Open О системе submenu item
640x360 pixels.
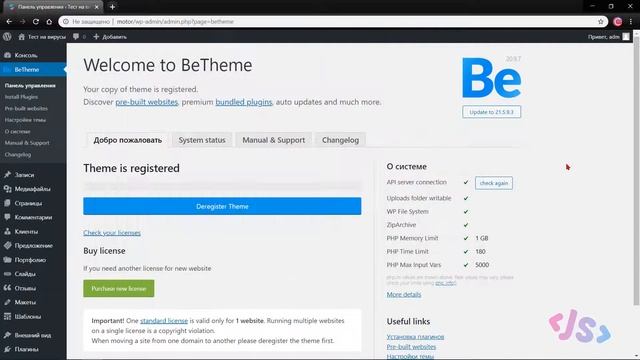click(x=18, y=131)
